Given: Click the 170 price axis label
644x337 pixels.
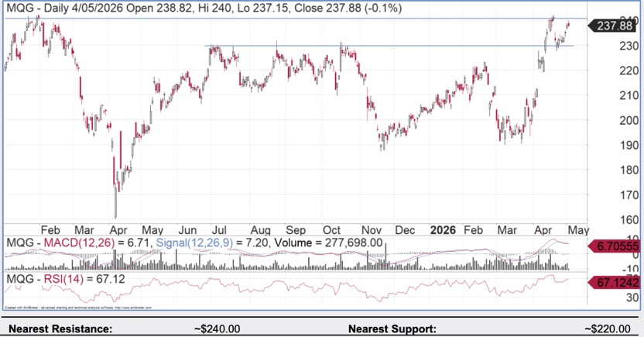Looking at the screenshot, I should 629,194.
